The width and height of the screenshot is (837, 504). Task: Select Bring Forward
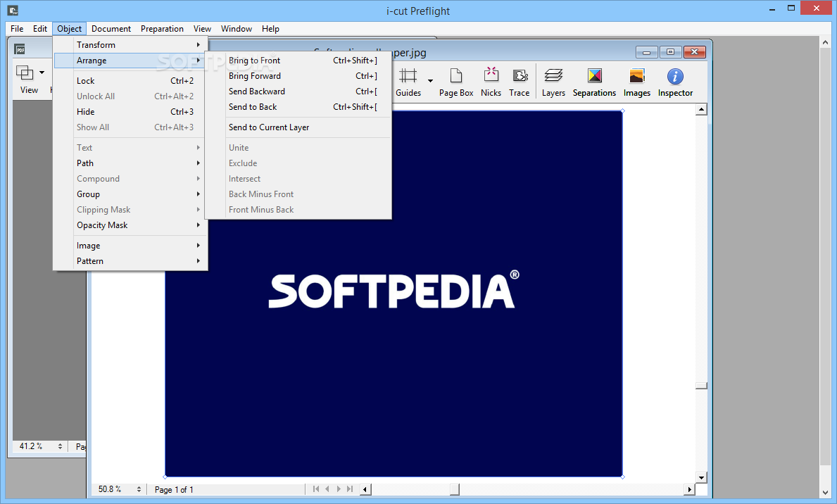[x=298, y=76]
